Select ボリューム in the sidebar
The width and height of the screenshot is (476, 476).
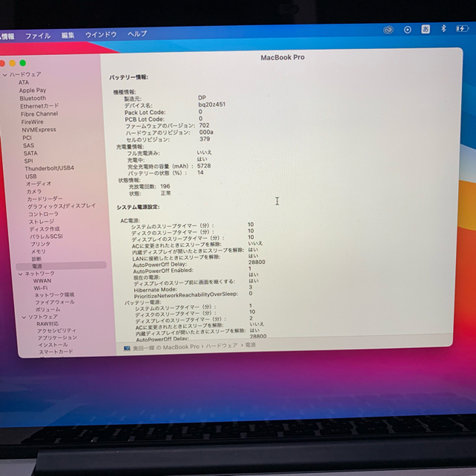click(x=48, y=309)
